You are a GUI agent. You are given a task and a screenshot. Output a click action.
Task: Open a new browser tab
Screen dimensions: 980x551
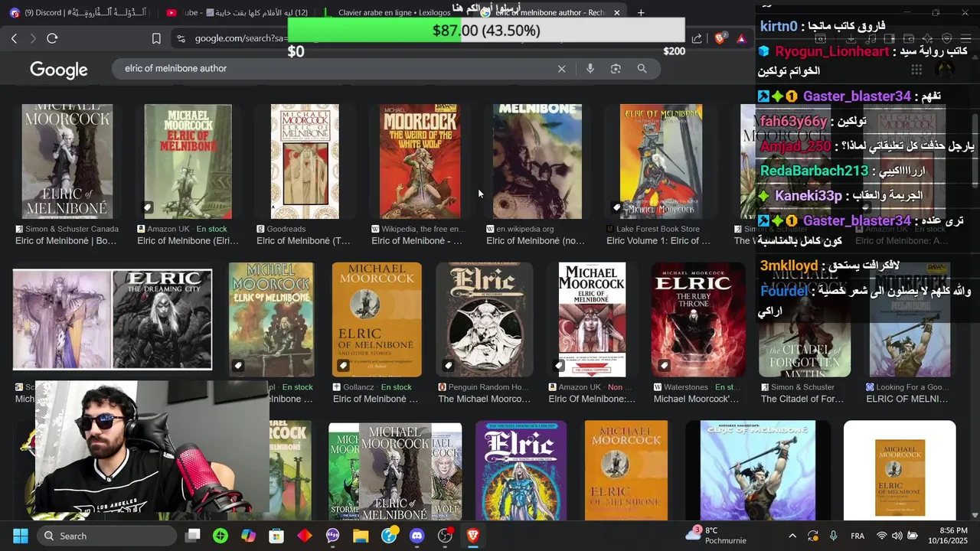641,12
